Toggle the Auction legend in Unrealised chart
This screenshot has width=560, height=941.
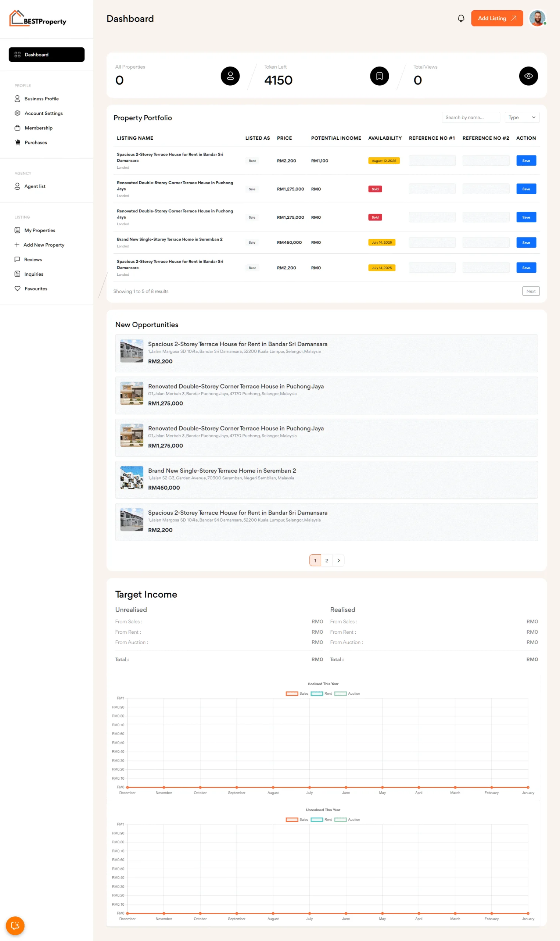pos(347,820)
